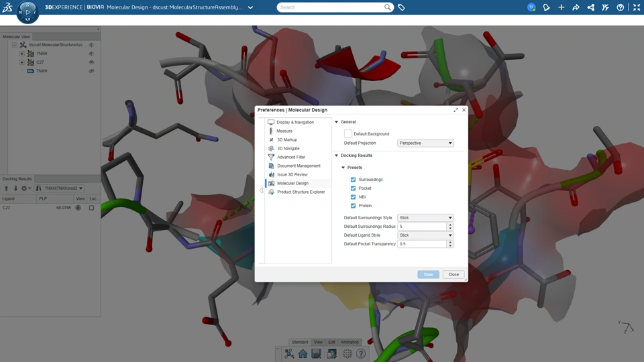Click the help question icon in bottom toolbar
Screen dimensions: 644x362
[361, 353]
